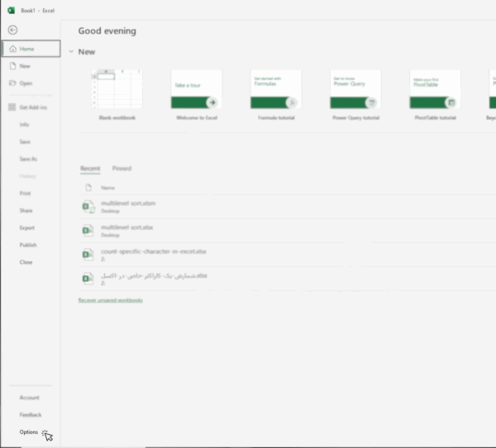Click the document icon in the Name header

(x=88, y=188)
